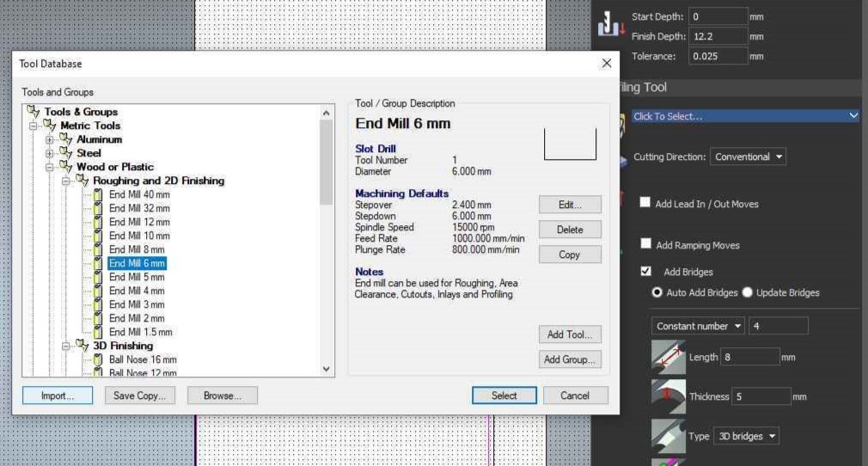Click the Browse... button
The width and height of the screenshot is (868, 466).
pos(222,395)
